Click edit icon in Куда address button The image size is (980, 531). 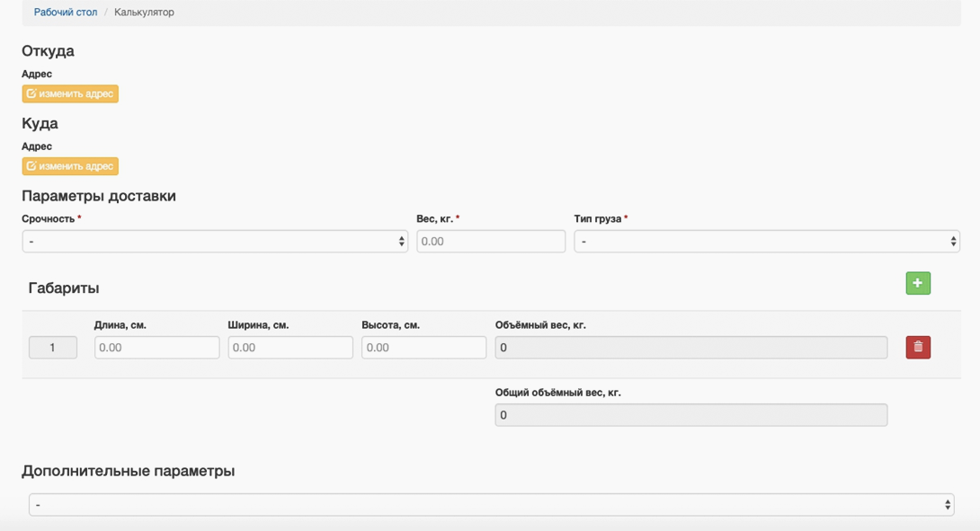point(31,166)
